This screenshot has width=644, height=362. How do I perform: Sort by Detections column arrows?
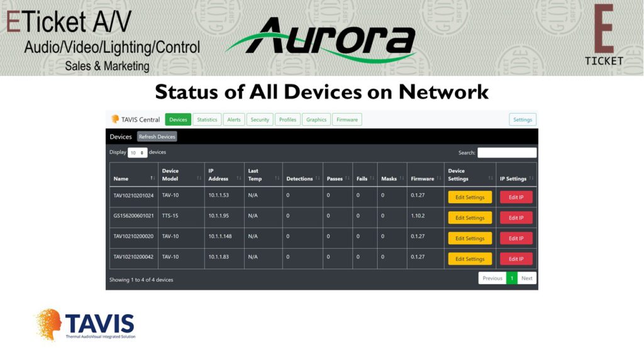pyautogui.click(x=318, y=178)
